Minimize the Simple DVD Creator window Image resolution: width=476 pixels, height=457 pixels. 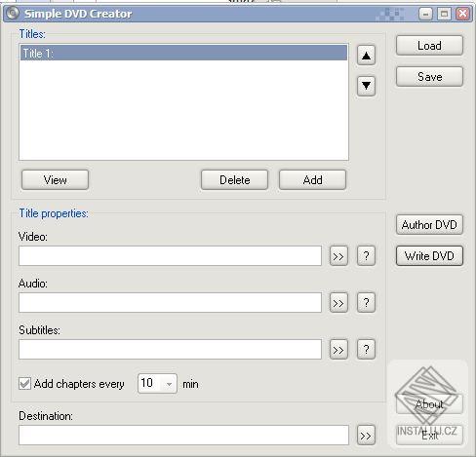pyautogui.click(x=425, y=14)
